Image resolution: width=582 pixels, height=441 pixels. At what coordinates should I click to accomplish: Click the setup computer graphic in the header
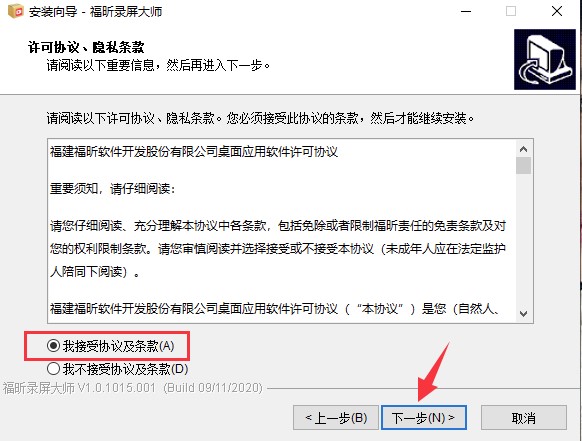pyautogui.click(x=545, y=59)
